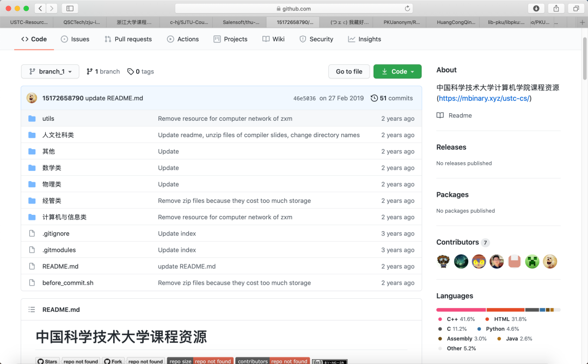Open the Issues tab
This screenshot has height=364, width=588.
[x=75, y=39]
